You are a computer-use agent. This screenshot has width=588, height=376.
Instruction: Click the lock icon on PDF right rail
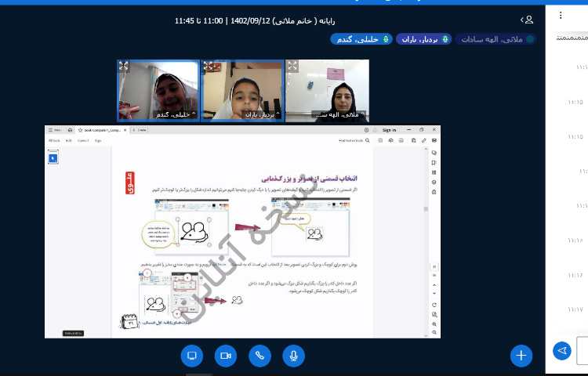click(x=434, y=192)
